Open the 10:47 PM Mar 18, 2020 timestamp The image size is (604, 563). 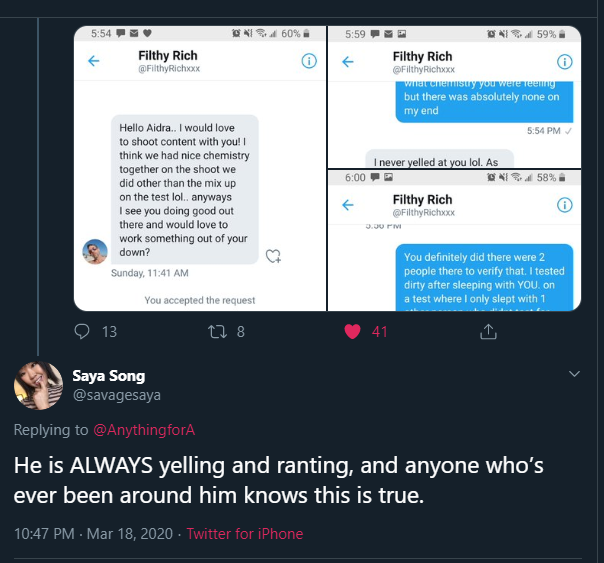[93, 533]
